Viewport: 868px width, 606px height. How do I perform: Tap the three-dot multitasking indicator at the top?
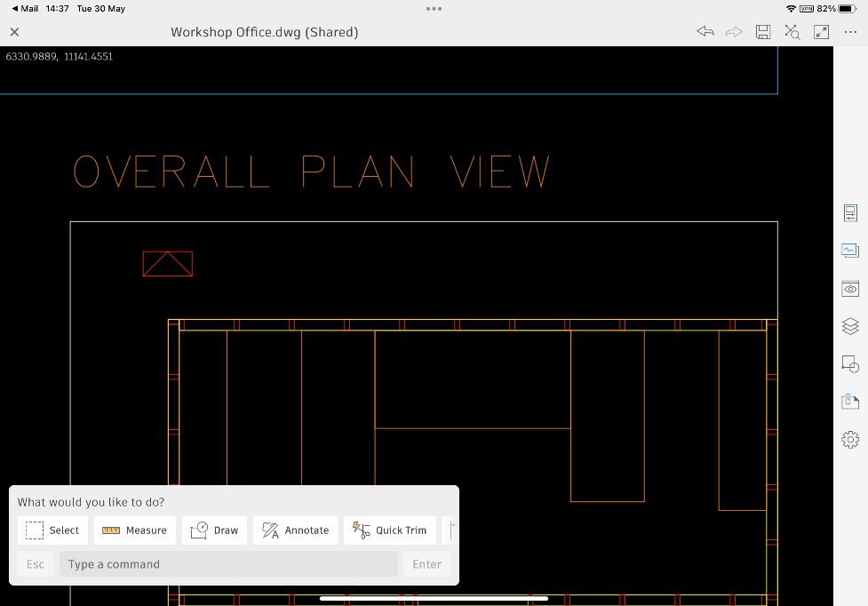click(434, 9)
